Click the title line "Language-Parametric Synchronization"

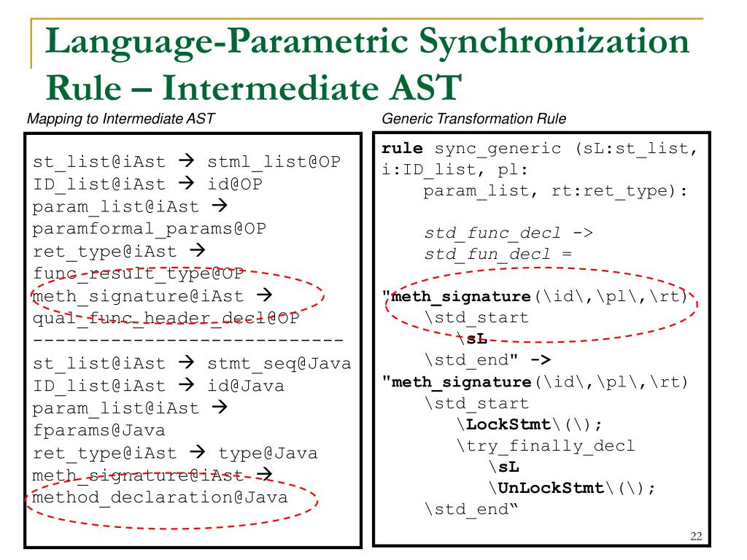[x=367, y=43]
